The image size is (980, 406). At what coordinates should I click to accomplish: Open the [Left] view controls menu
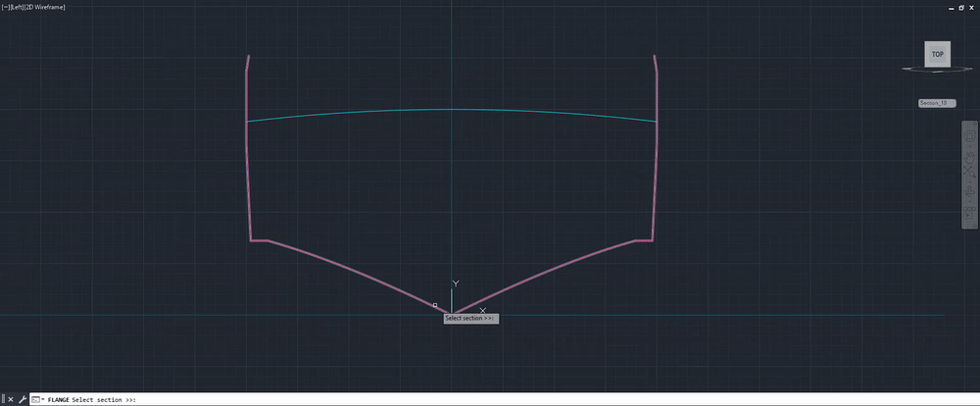pyautogui.click(x=16, y=7)
